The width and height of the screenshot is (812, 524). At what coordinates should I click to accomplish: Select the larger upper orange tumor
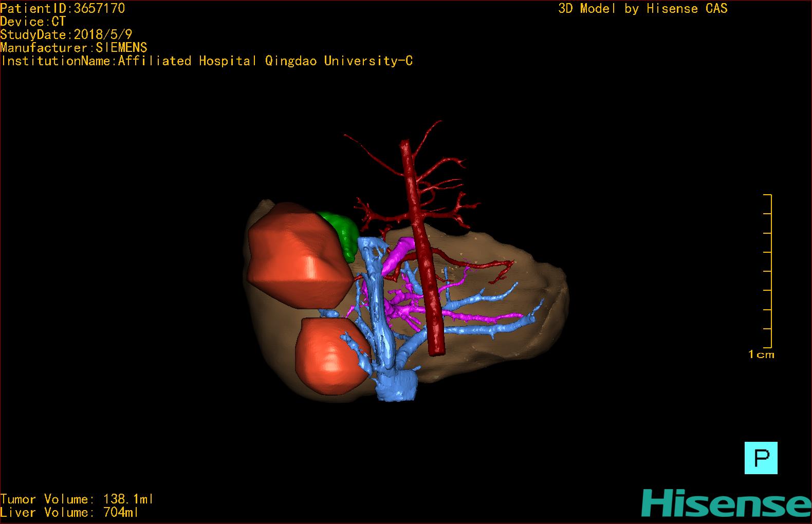(x=301, y=255)
